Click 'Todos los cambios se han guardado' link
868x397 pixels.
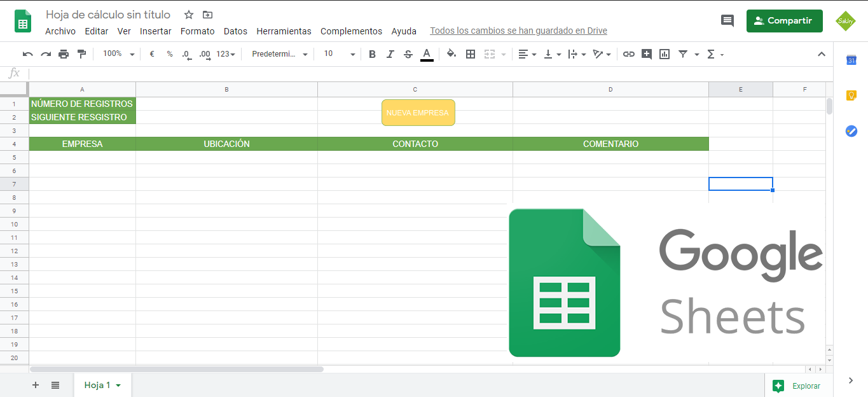(518, 31)
